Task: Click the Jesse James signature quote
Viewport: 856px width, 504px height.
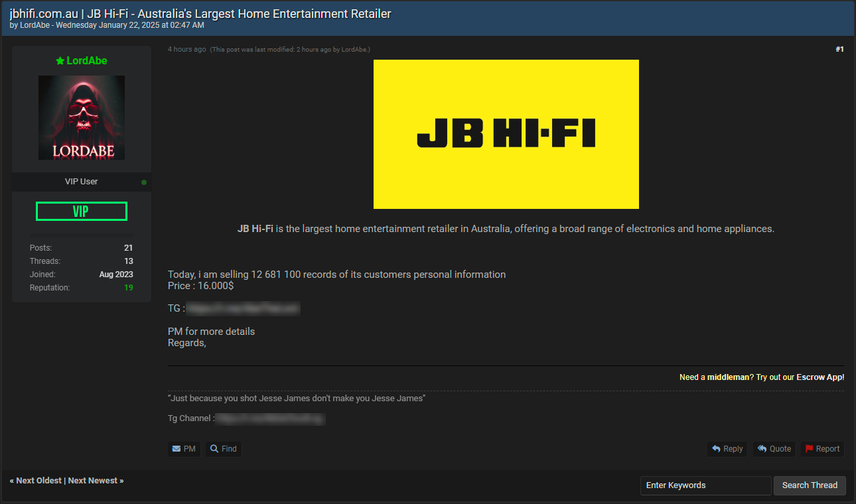Action: [297, 399]
